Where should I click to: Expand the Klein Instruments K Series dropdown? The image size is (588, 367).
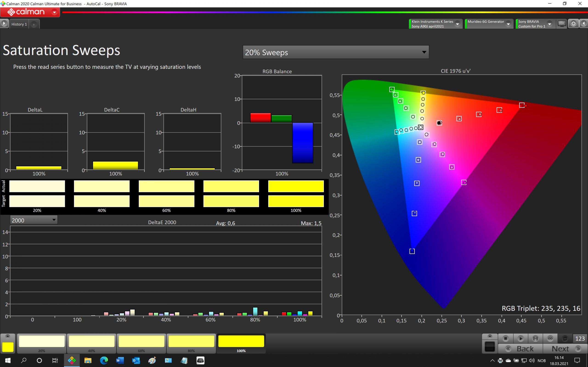tap(458, 24)
